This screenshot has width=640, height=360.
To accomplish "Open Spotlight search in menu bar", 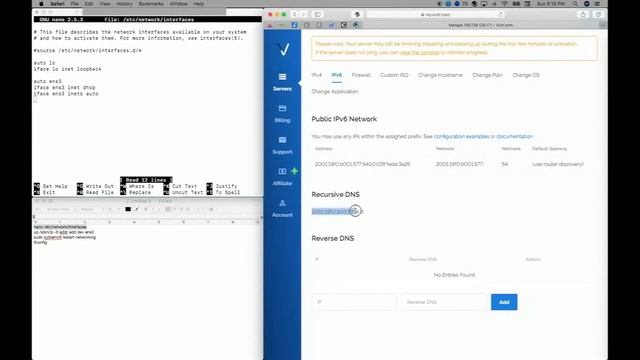I will tap(575, 4).
